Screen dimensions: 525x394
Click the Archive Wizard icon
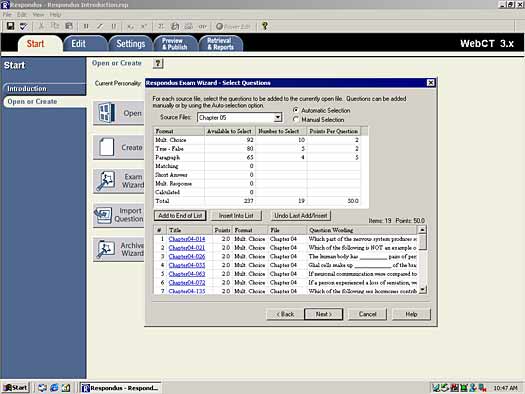[x=106, y=249]
